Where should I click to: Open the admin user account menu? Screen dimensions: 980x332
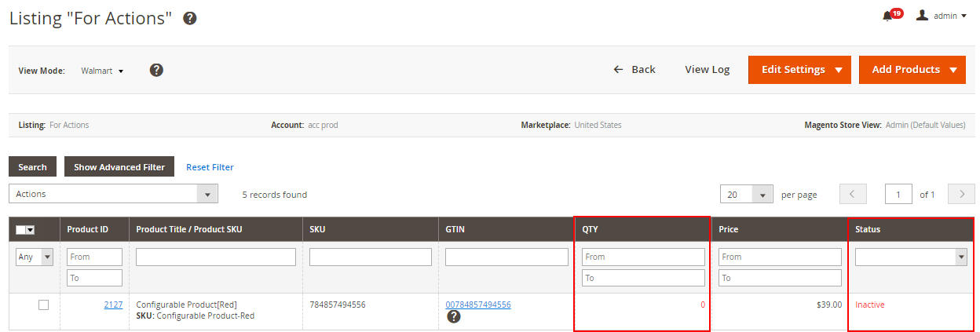point(941,16)
